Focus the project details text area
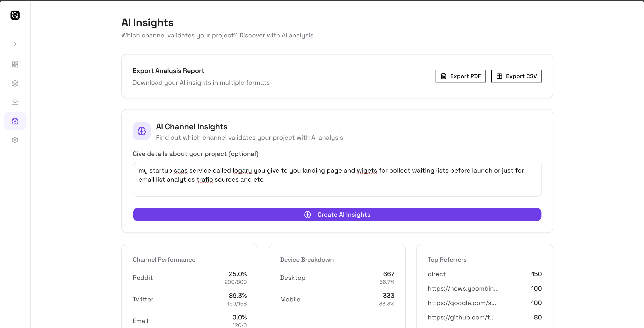644x328 pixels. pyautogui.click(x=337, y=179)
